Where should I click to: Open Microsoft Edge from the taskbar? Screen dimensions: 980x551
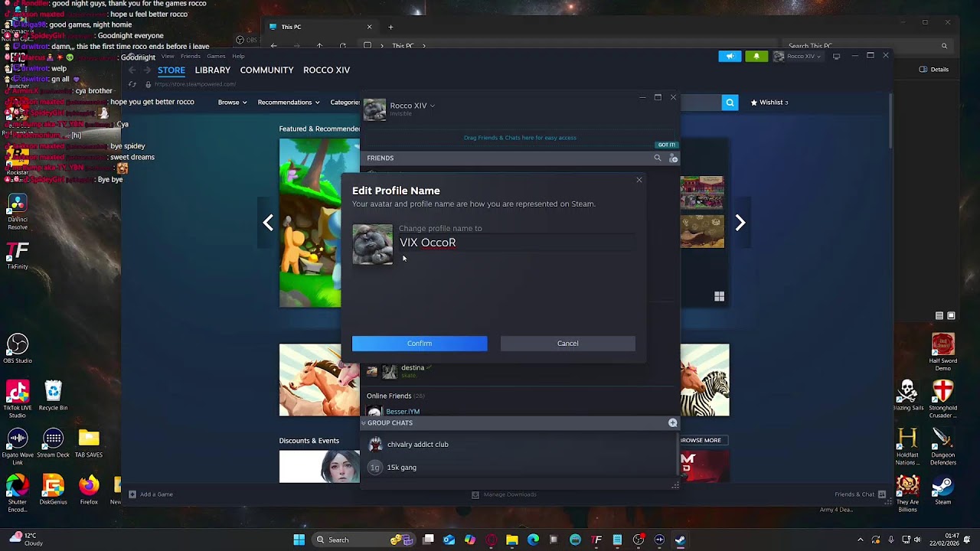pyautogui.click(x=533, y=540)
